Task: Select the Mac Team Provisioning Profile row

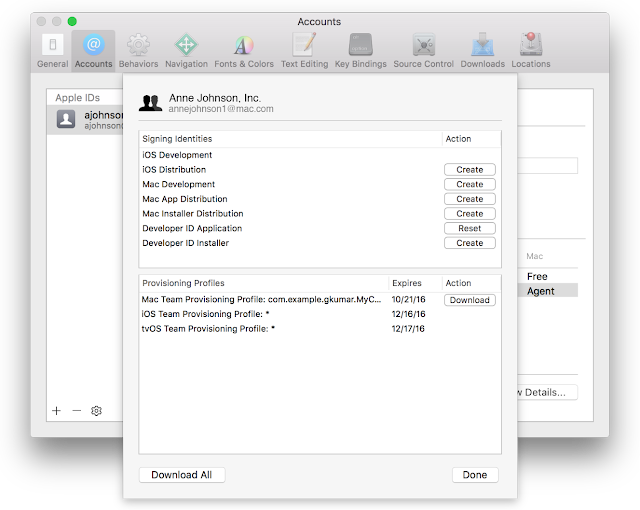Action: 320,299
